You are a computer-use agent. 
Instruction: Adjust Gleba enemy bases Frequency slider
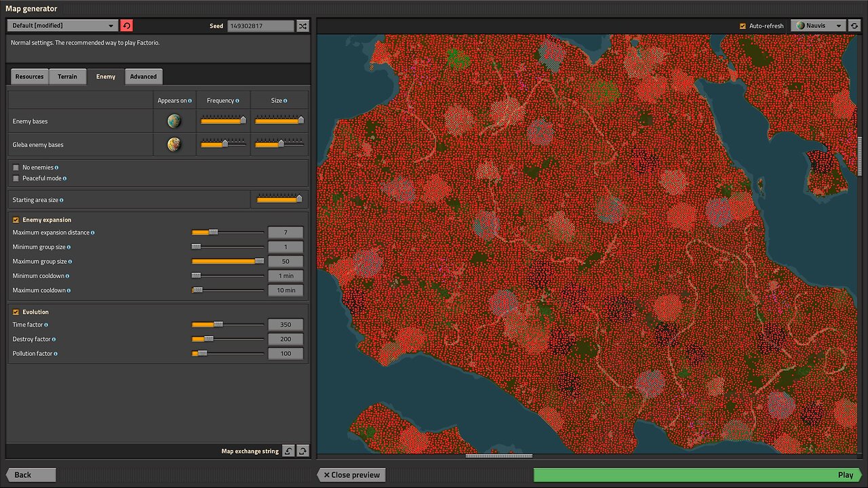tap(223, 144)
